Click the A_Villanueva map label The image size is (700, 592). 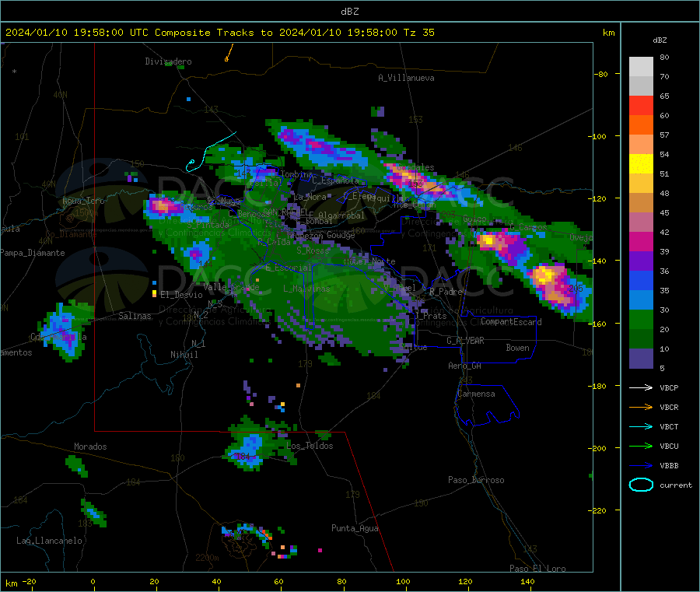click(x=406, y=78)
